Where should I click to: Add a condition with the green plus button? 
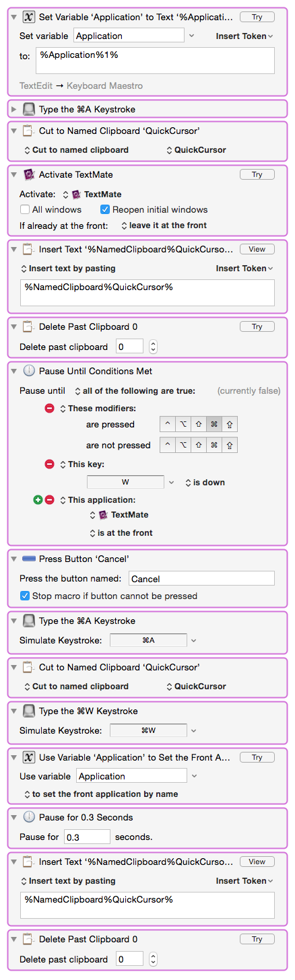coord(38,500)
